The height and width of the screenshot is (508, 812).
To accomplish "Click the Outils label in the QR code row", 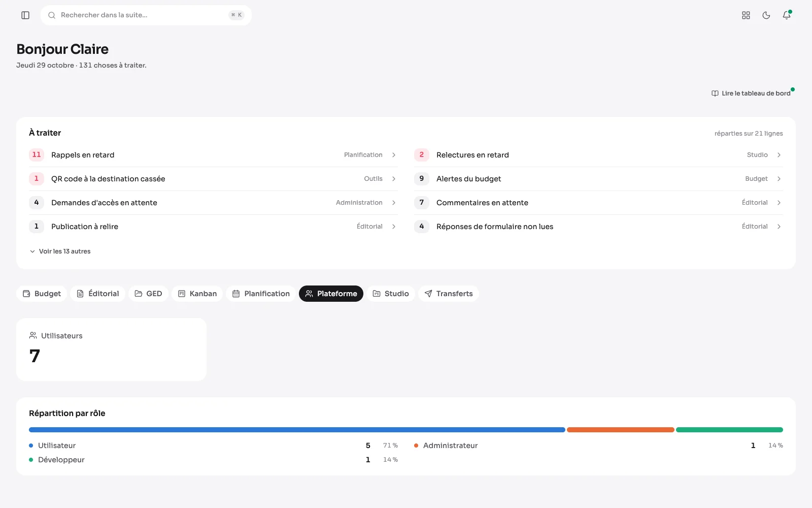I will (373, 179).
